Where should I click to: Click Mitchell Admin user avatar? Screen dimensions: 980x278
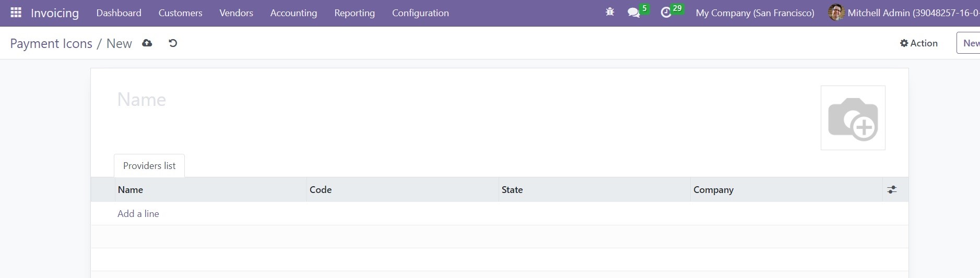click(836, 13)
